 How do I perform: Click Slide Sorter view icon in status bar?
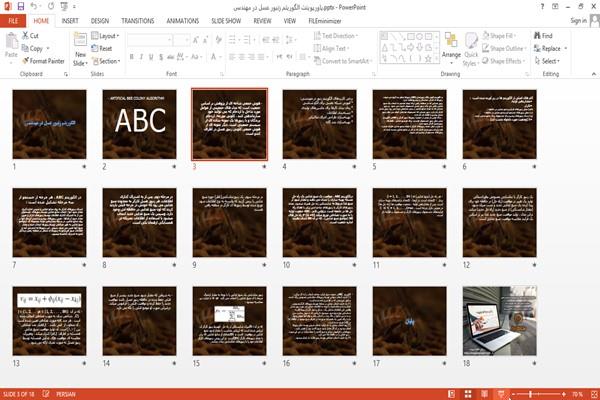click(x=468, y=394)
